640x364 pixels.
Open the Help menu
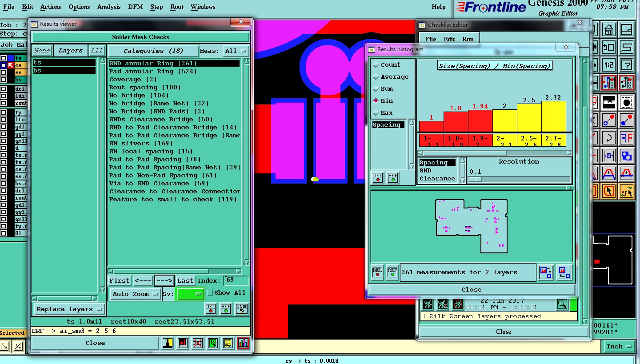click(439, 7)
